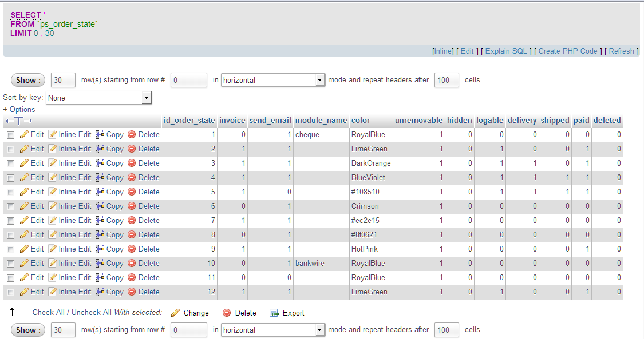This screenshot has width=644, height=339.
Task: Click the Check All link
Action: point(47,313)
